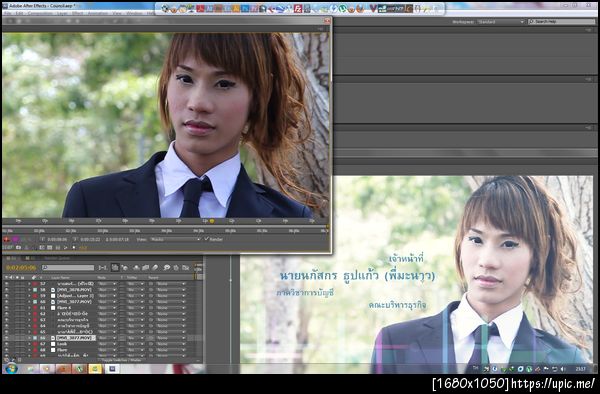The image size is (600, 394).
Task: Select layer named Flare 4
Action: point(64,308)
